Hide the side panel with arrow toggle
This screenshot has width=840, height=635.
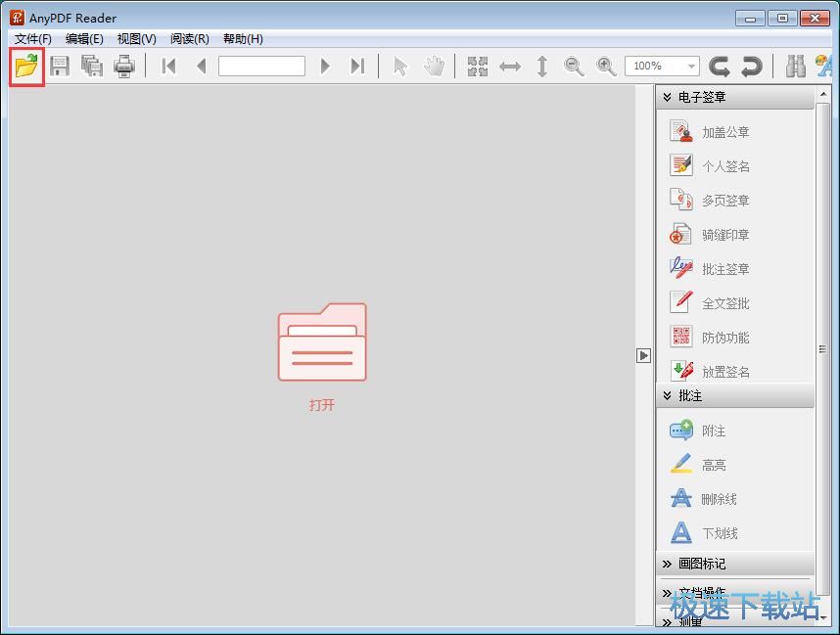(643, 355)
